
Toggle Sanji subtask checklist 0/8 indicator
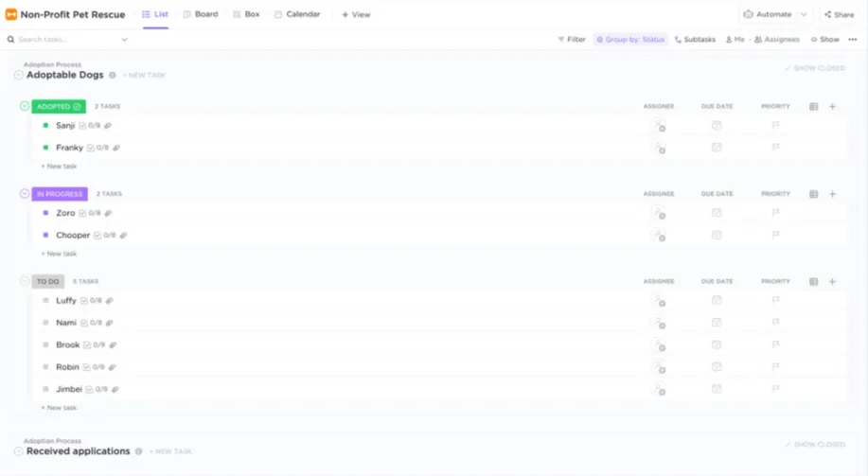point(90,126)
